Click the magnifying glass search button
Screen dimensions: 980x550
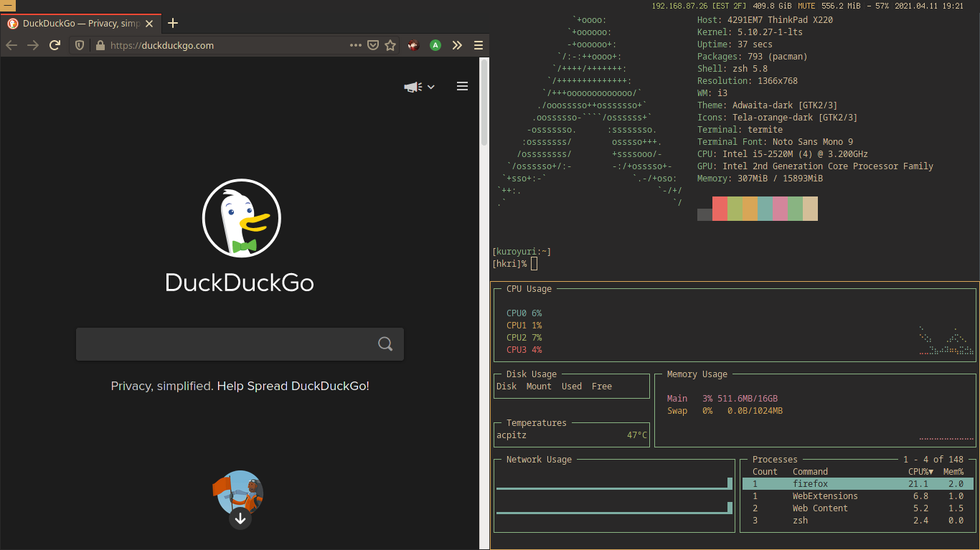pos(385,344)
